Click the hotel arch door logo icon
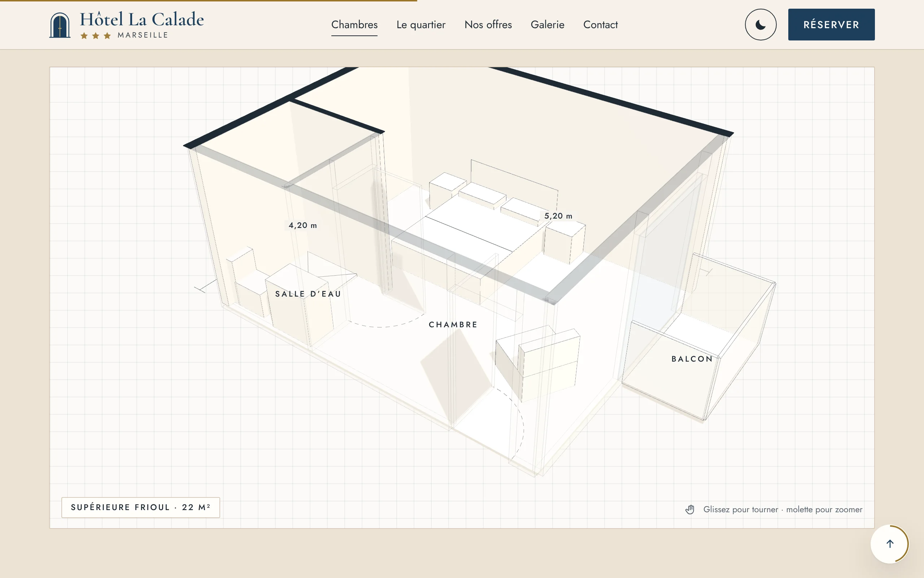The image size is (924, 578). 60,25
